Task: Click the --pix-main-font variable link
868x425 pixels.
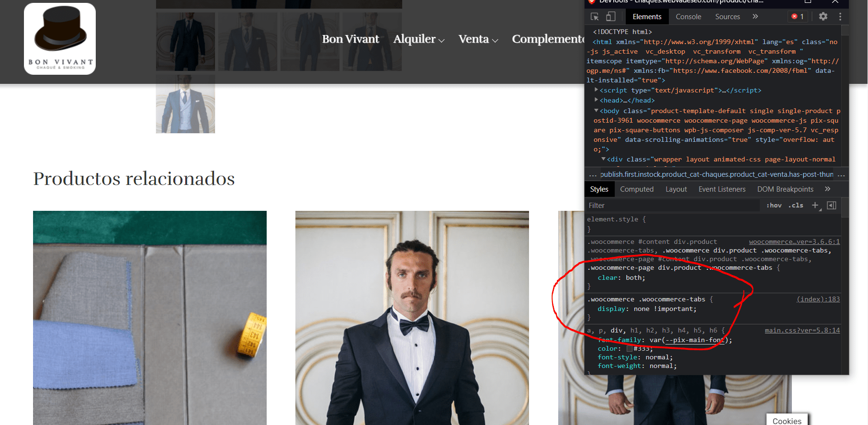Action: pos(695,340)
